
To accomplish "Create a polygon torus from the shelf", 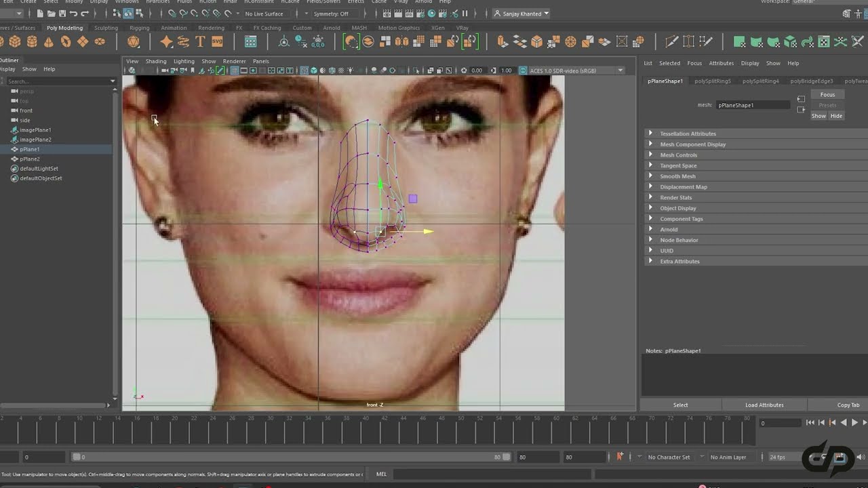I will click(66, 41).
